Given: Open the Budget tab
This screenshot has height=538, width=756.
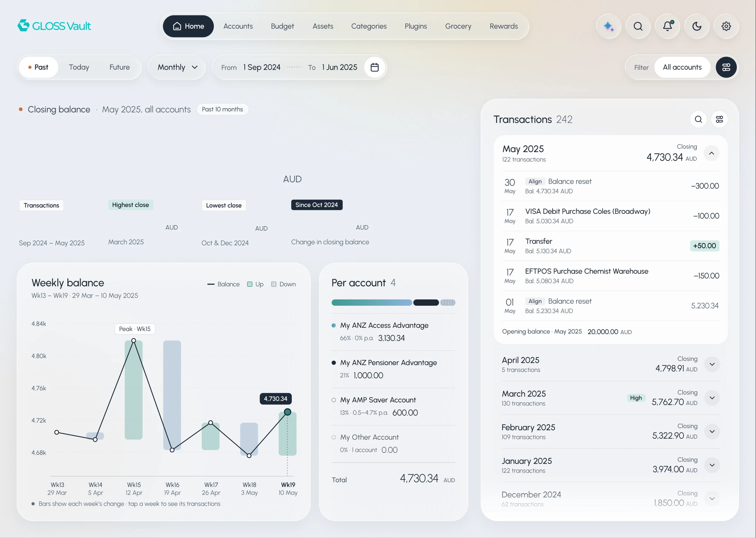Looking at the screenshot, I should [x=282, y=26].
